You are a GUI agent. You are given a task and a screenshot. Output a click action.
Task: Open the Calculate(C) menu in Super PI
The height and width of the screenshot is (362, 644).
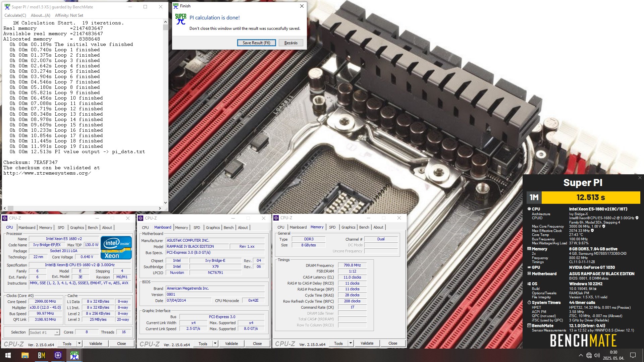click(15, 15)
